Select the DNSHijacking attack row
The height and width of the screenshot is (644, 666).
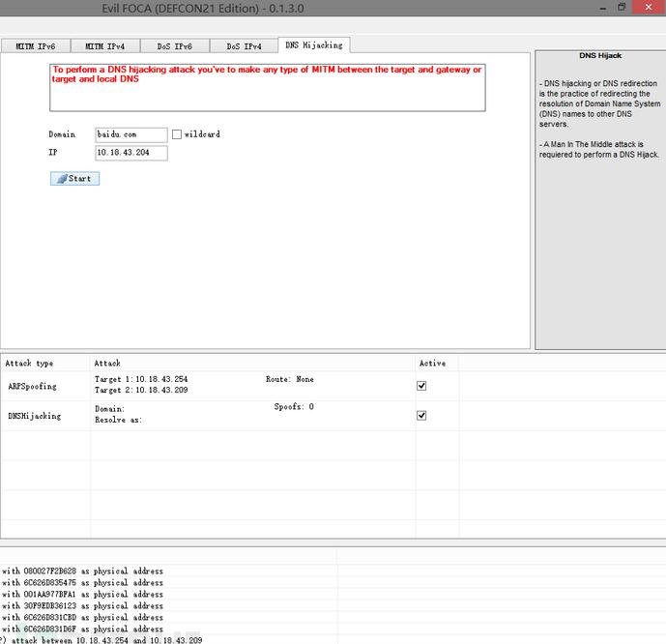(35, 416)
